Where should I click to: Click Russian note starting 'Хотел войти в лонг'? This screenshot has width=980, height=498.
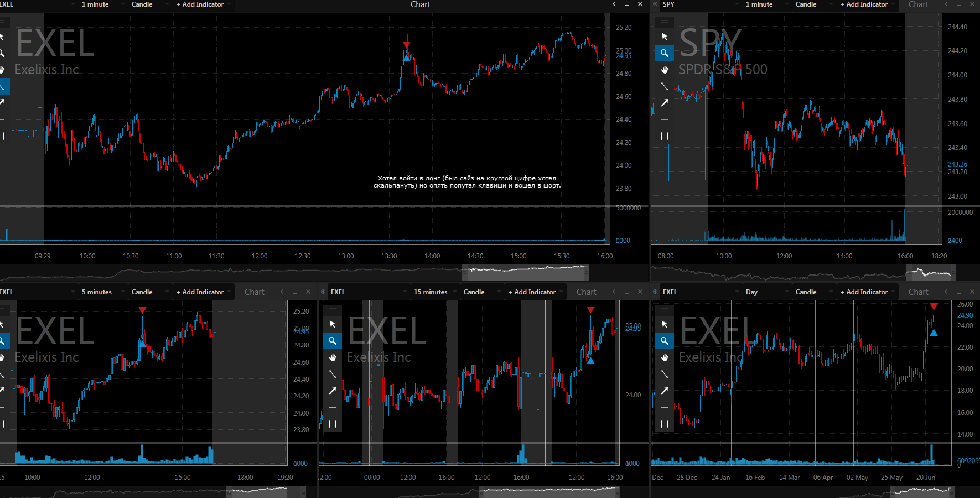467,182
